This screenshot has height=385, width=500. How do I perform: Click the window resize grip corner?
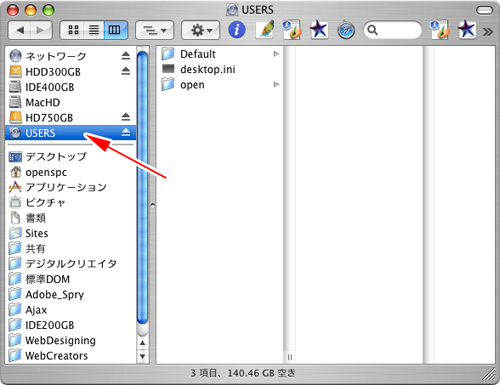click(489, 374)
